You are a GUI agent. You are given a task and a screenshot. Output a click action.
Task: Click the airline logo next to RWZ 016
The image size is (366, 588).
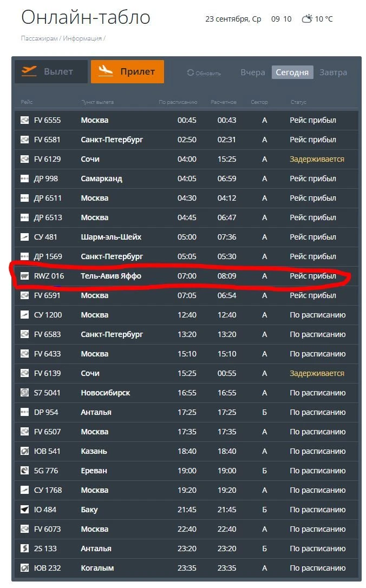24,276
